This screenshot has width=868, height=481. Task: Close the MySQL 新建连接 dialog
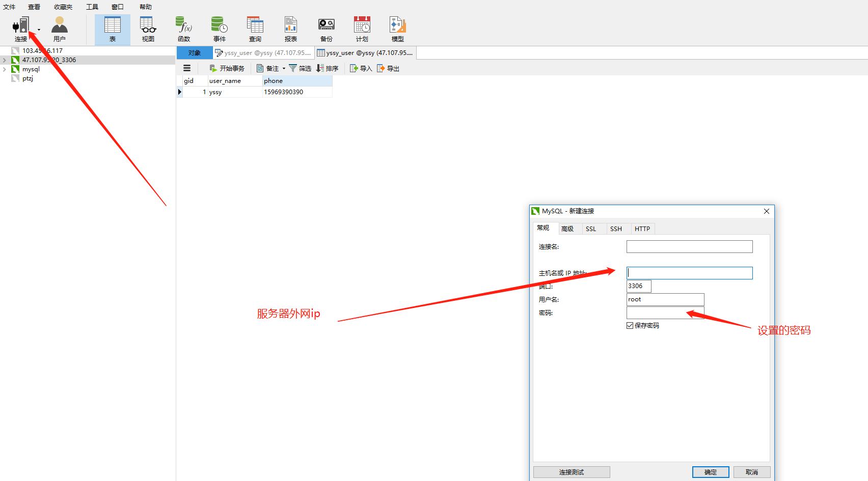click(x=767, y=211)
